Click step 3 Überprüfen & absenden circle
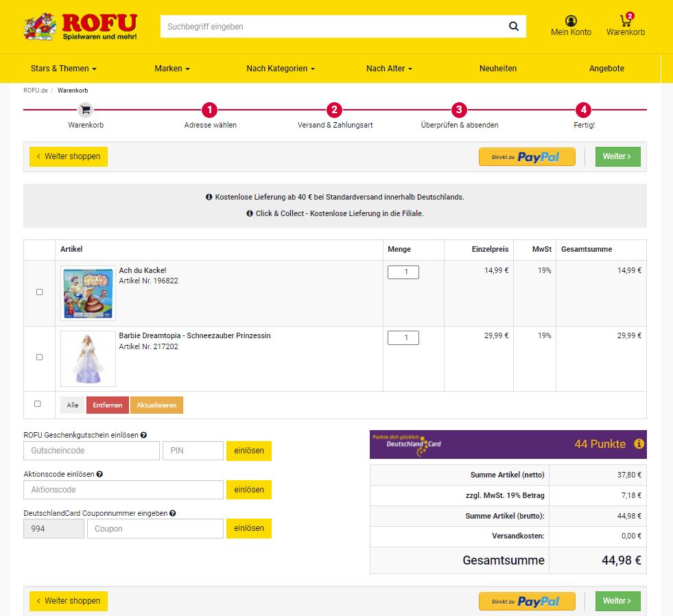This screenshot has width=673, height=616. [459, 110]
